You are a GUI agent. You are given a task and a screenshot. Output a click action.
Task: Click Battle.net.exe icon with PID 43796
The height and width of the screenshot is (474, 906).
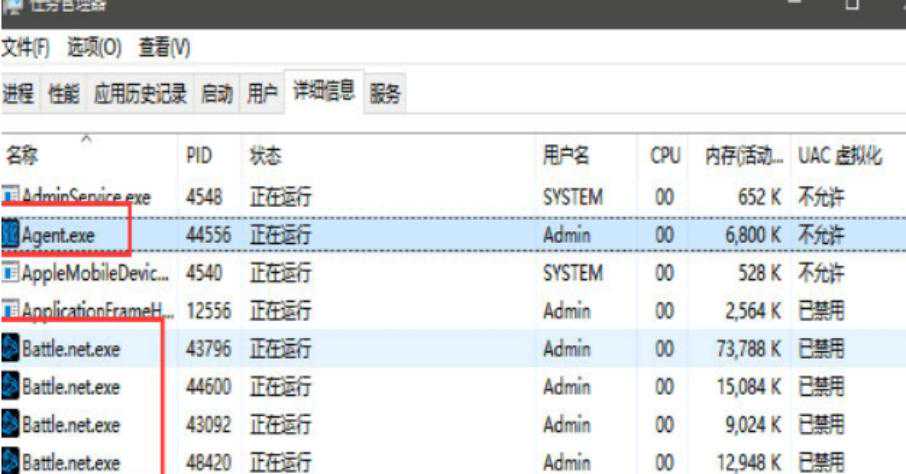11,349
